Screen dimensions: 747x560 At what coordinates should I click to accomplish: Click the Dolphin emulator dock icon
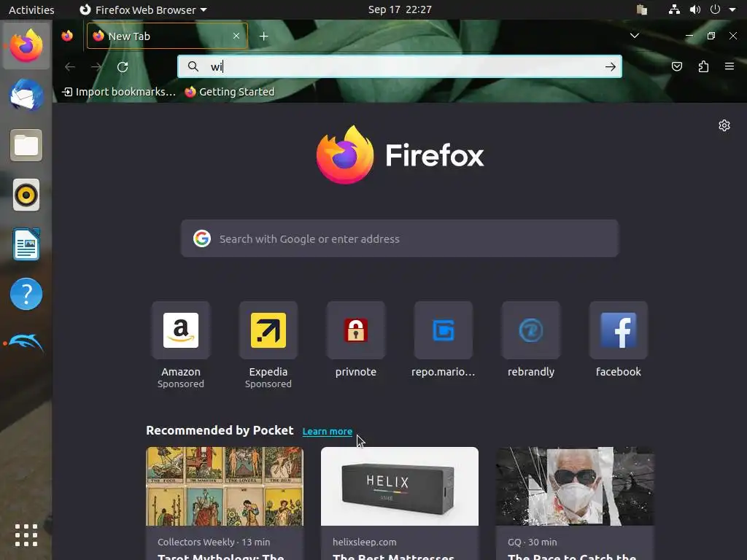pyautogui.click(x=26, y=343)
